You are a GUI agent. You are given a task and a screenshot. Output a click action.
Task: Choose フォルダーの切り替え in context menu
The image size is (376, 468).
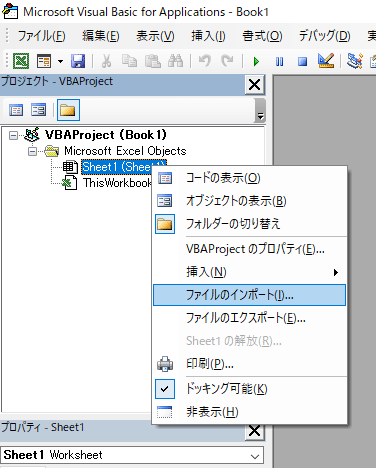249,224
